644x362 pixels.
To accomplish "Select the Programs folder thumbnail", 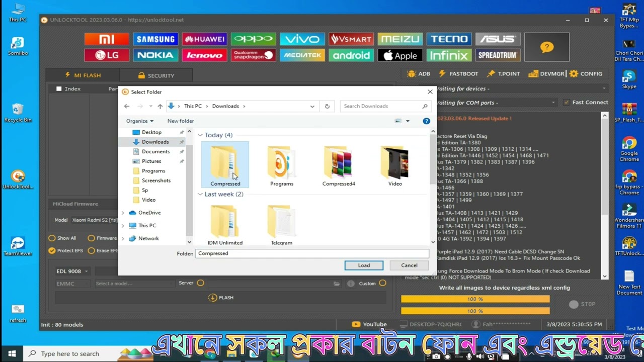I will click(282, 166).
